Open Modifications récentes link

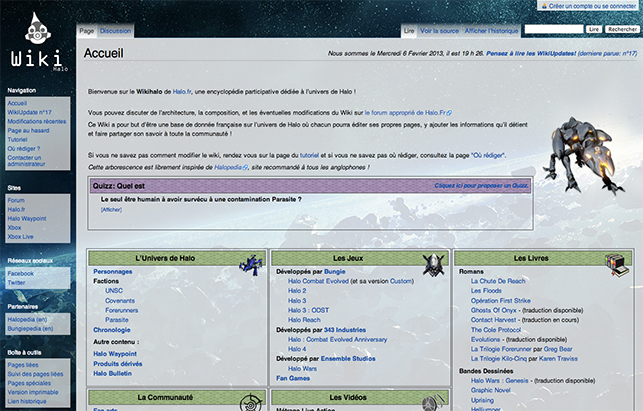[36, 121]
